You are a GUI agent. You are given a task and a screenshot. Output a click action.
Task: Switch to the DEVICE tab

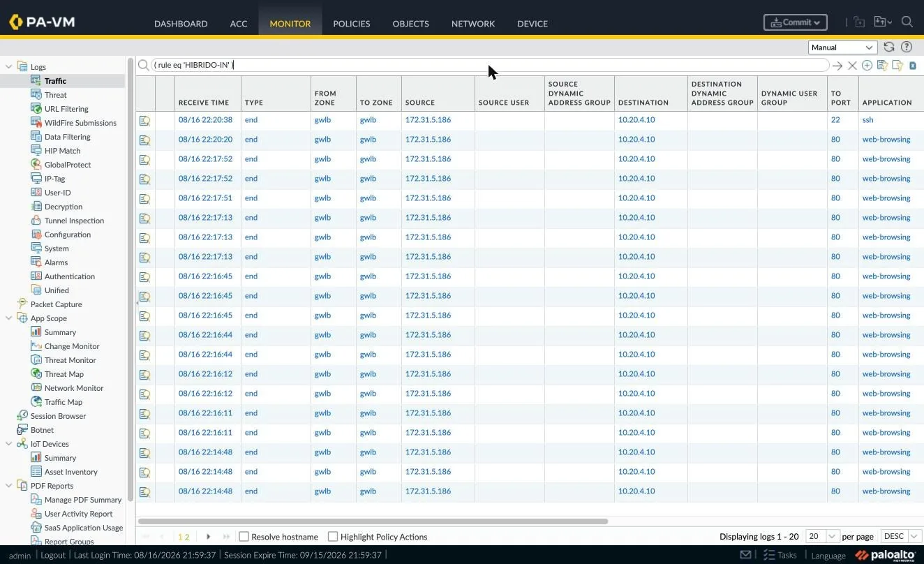point(532,23)
